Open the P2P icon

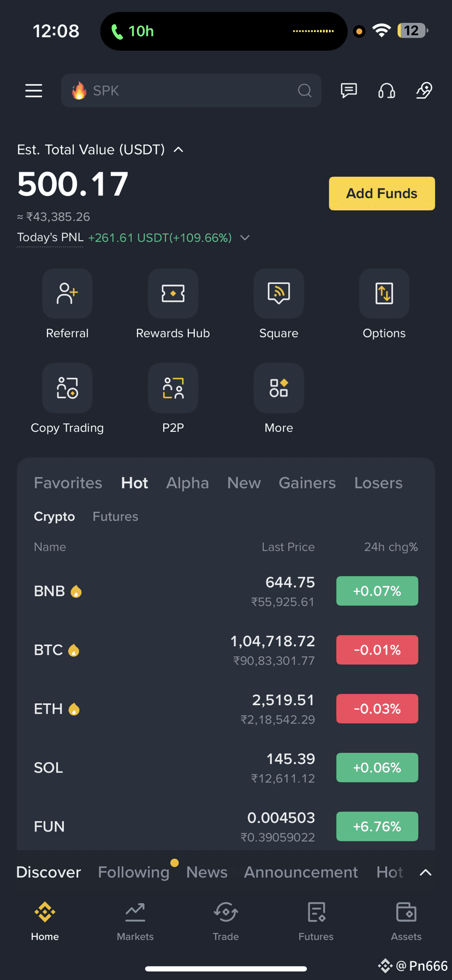173,388
